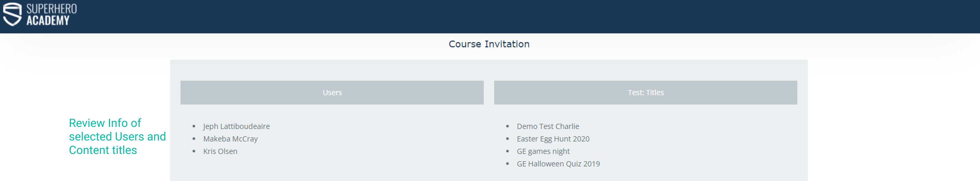Click the SUPERHERO ACADEMY logo text
980x181 pixels.
51,14
